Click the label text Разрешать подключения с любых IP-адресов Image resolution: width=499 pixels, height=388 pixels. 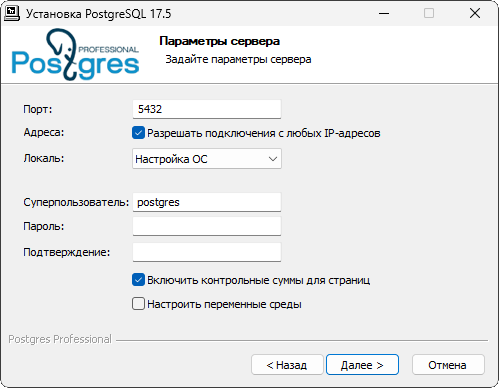pyautogui.click(x=264, y=133)
